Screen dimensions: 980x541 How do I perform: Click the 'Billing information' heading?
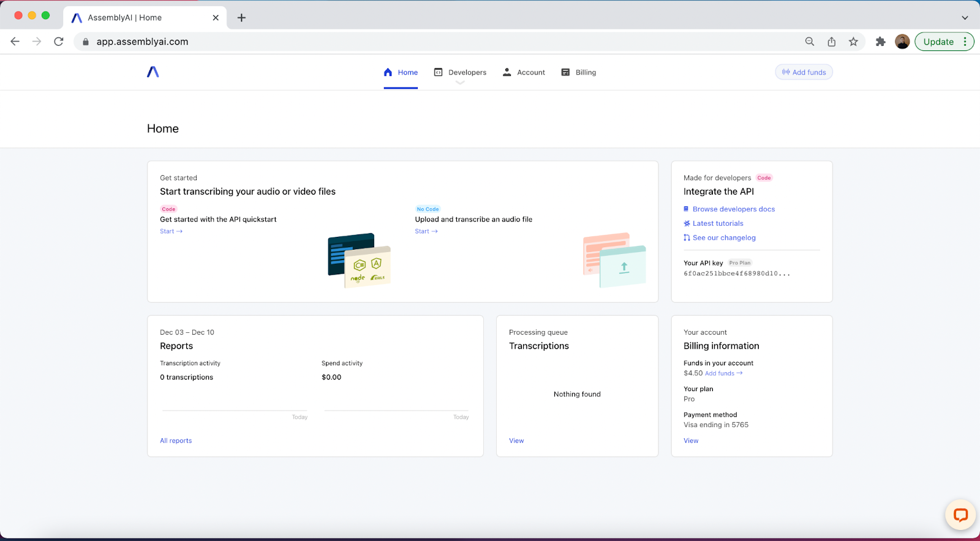point(722,346)
